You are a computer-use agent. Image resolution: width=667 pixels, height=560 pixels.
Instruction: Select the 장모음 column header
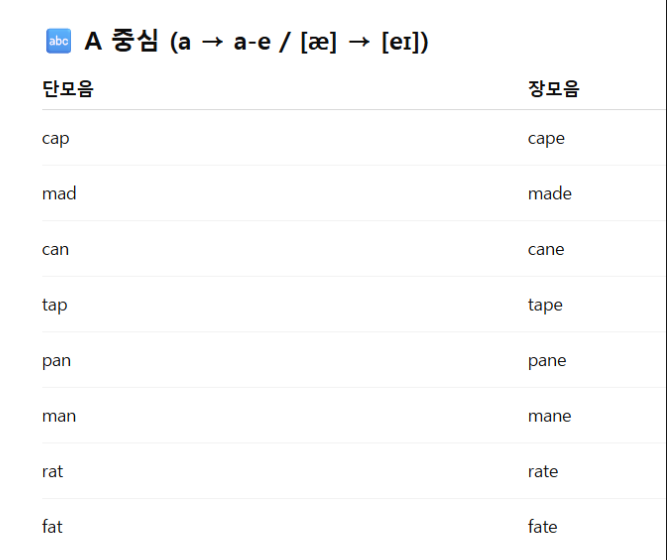pos(553,89)
